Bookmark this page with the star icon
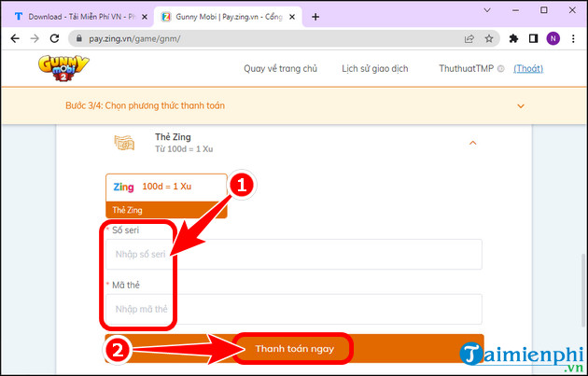The width and height of the screenshot is (588, 376). coord(489,38)
